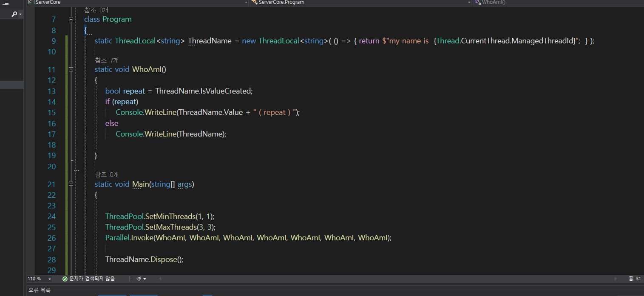The height and width of the screenshot is (296, 644).
Task: Click the 'Parallel.Invoke' call text
Action: tap(130, 238)
